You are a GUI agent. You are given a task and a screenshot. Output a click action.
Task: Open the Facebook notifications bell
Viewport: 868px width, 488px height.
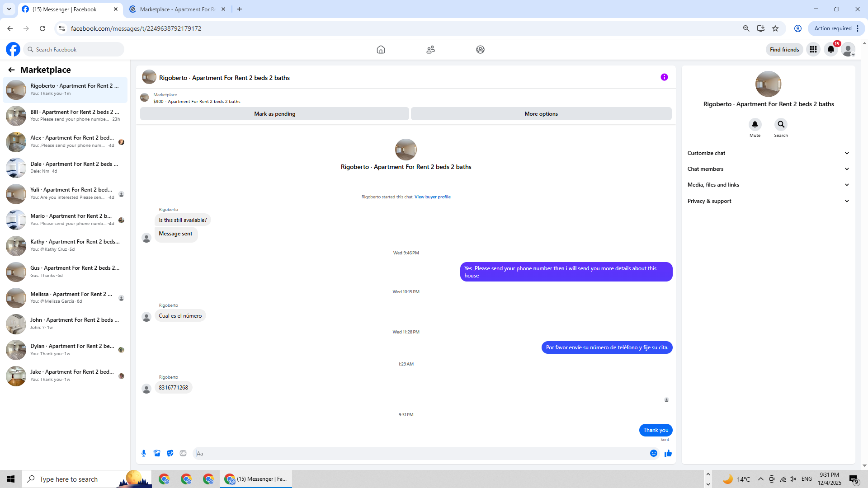click(x=830, y=50)
